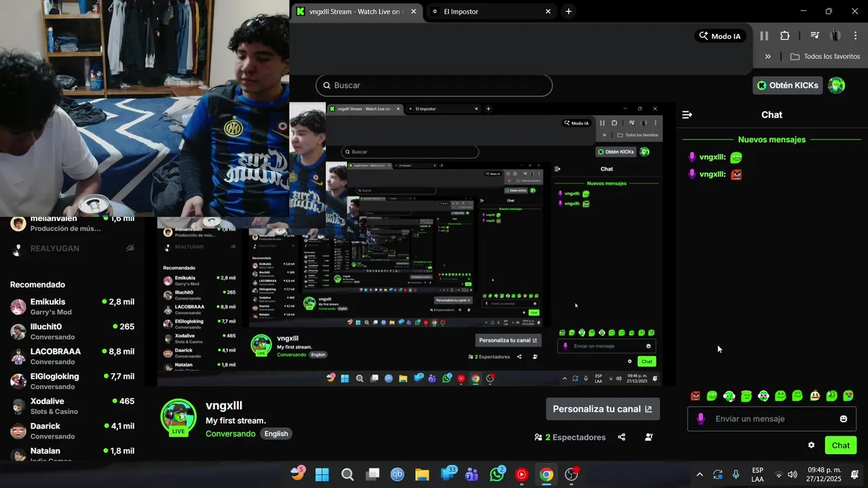Click the green Chat send button
Viewport: 868px width, 488px height.
click(841, 445)
